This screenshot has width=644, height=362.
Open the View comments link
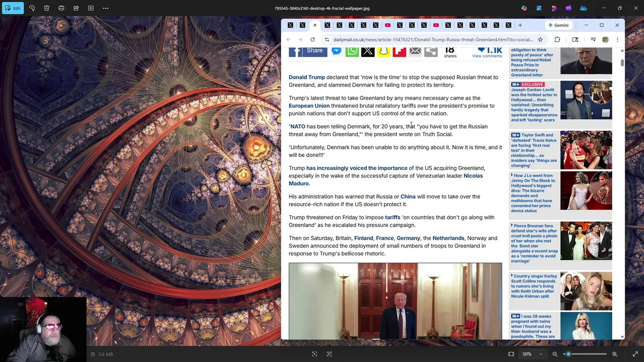487,56
